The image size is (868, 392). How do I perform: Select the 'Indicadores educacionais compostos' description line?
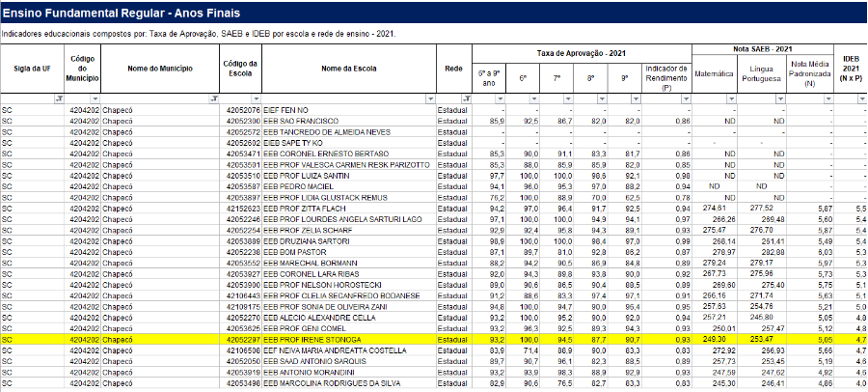(199, 35)
